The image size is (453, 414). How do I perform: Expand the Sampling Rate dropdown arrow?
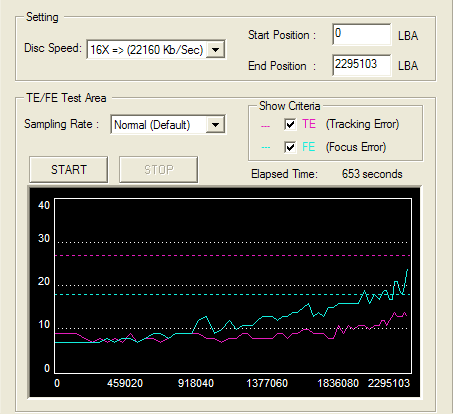coord(216,125)
